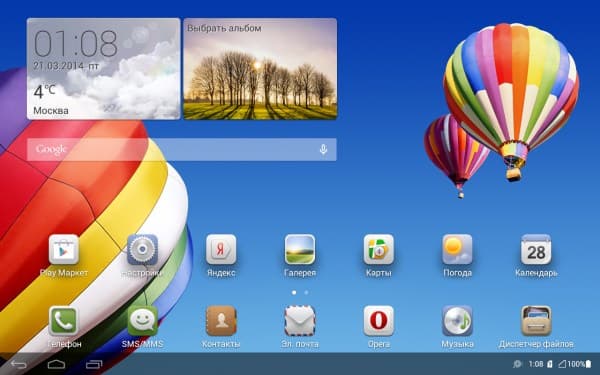Image resolution: width=600 pixels, height=375 pixels.
Task: Tap the 4°C temperature reading
Action: 44,92
